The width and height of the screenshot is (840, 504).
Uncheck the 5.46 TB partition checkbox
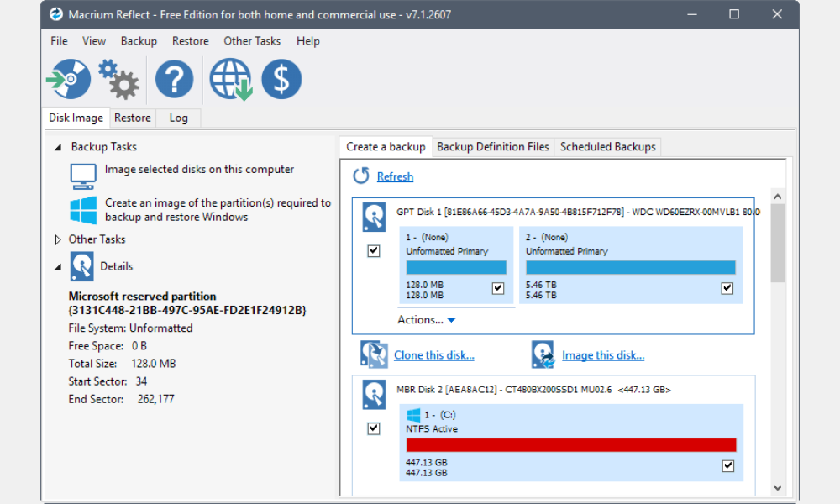click(727, 288)
